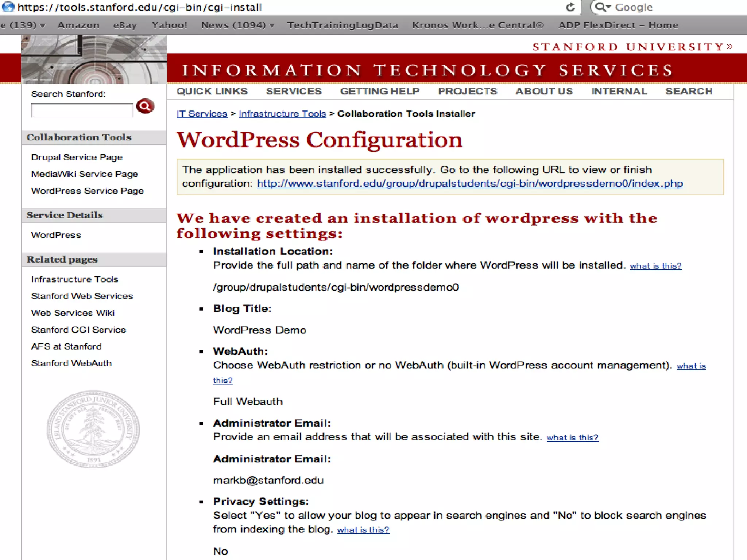
Task: Open the TechTrainingLogData bookmark
Action: click(x=342, y=25)
